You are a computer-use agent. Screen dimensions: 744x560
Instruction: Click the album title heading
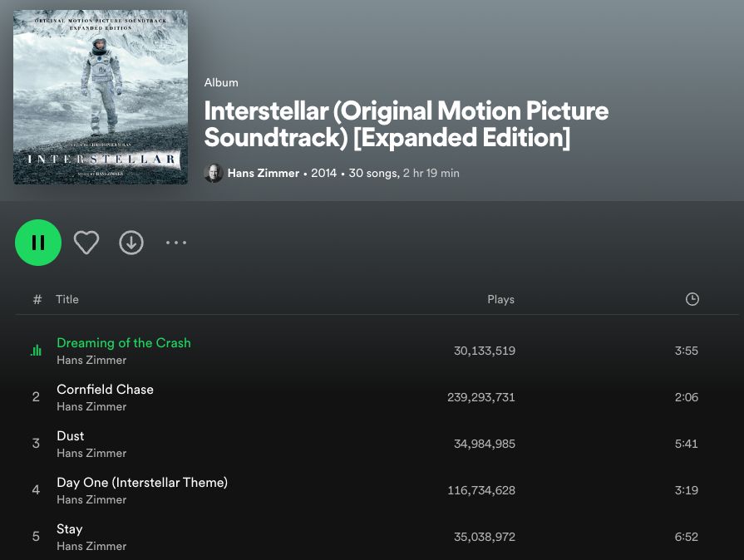click(x=406, y=125)
